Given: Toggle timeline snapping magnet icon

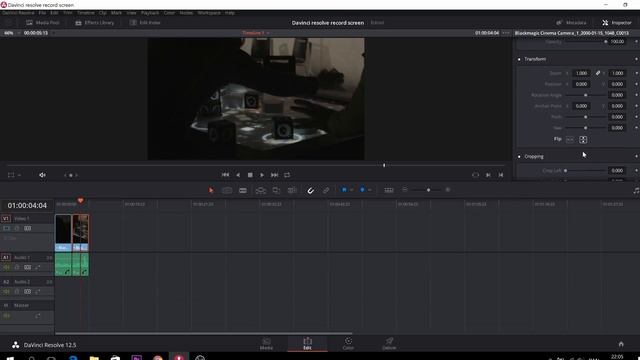Looking at the screenshot, I should (x=311, y=190).
